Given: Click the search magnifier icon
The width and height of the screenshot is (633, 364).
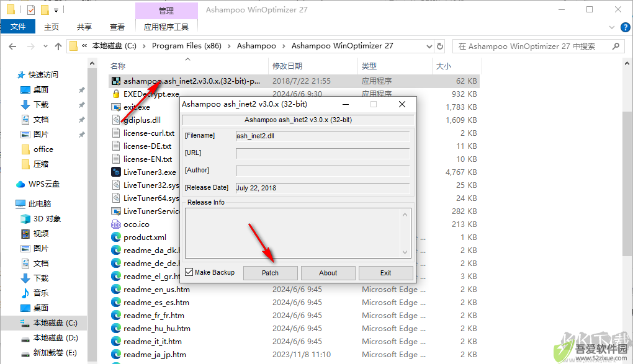Looking at the screenshot, I should (x=616, y=47).
